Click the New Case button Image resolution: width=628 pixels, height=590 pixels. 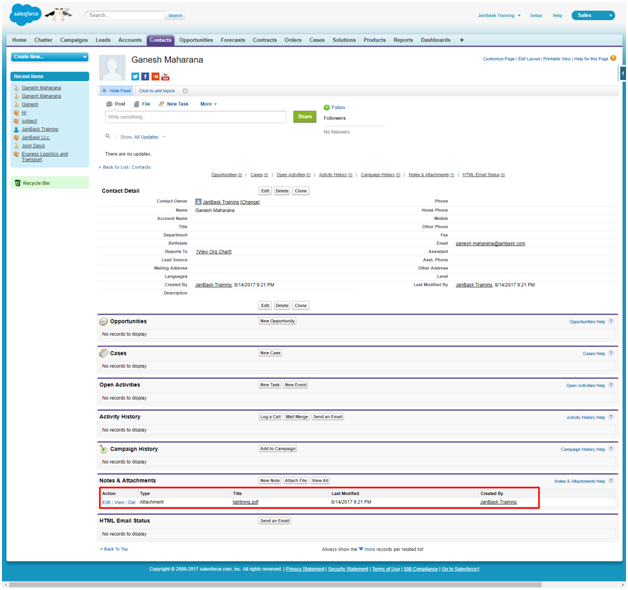270,353
